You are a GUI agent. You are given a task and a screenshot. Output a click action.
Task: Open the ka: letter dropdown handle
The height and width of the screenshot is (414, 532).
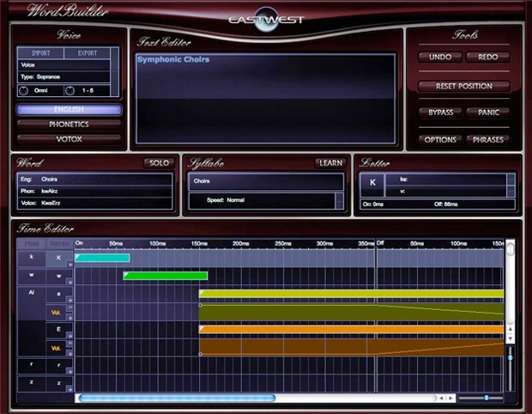coord(511,180)
